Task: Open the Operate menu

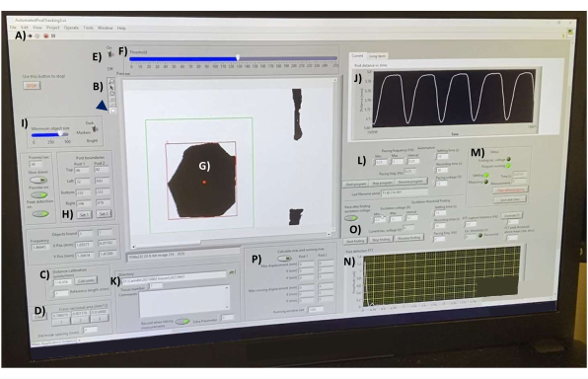Action: point(71,28)
